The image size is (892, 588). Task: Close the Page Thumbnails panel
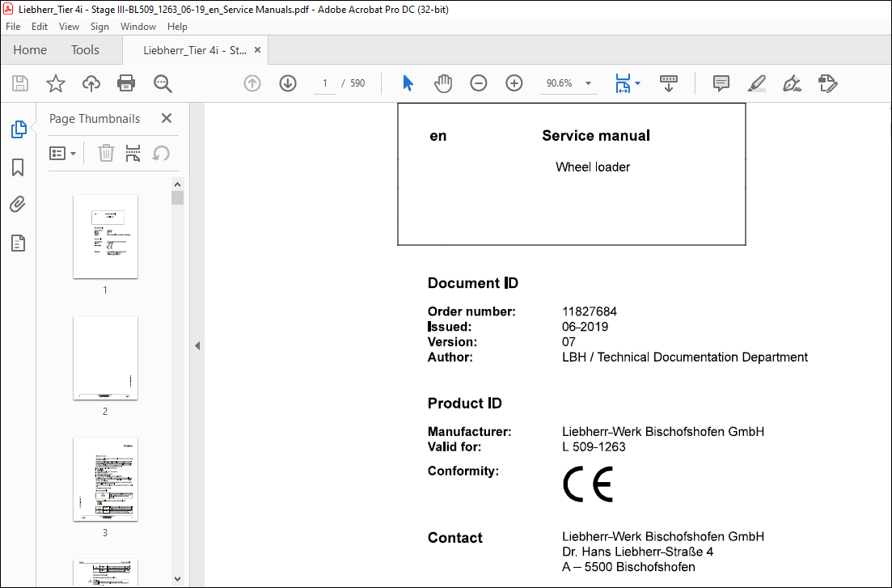(x=166, y=118)
